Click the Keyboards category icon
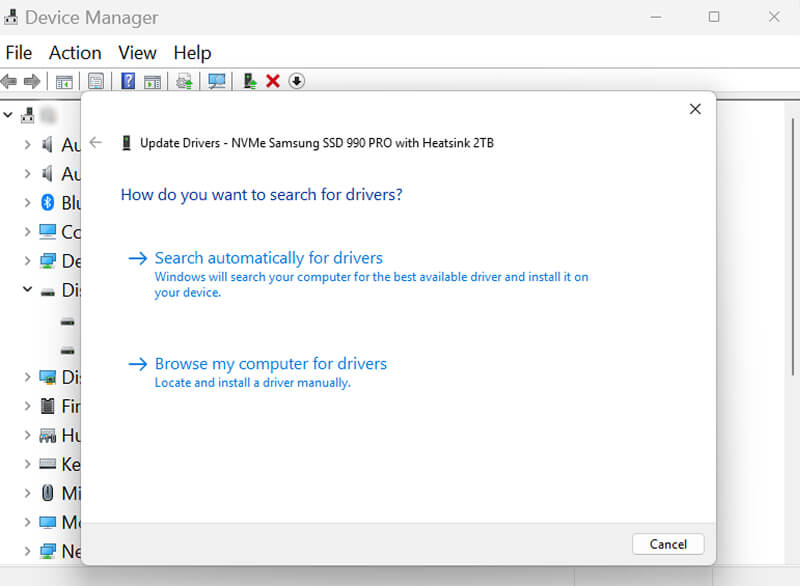 (x=48, y=464)
